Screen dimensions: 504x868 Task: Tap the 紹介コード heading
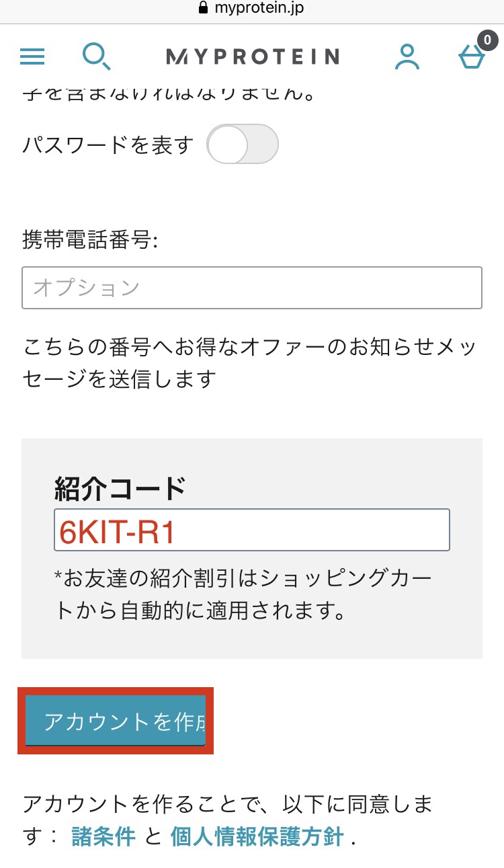tap(120, 489)
